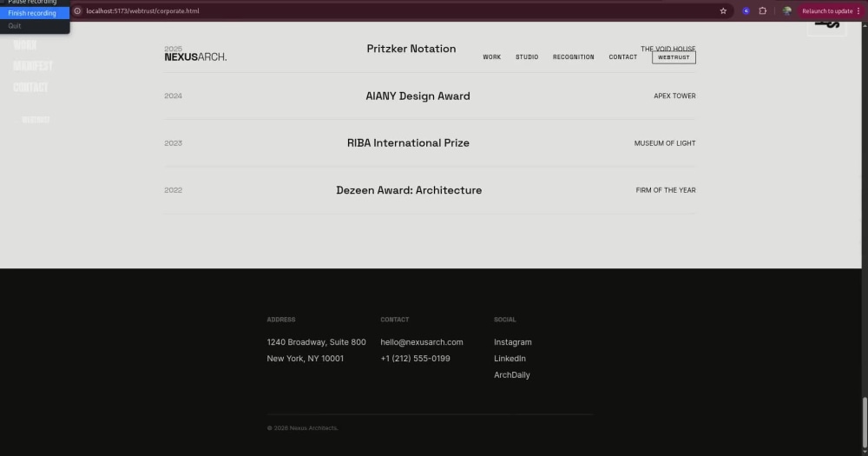Click the AIANY Design Award row title
The image size is (868, 456).
coord(418,96)
